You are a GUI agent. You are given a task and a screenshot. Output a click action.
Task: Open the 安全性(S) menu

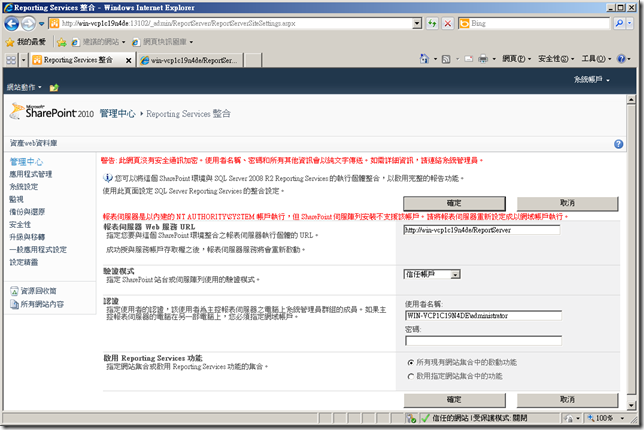coord(556,59)
